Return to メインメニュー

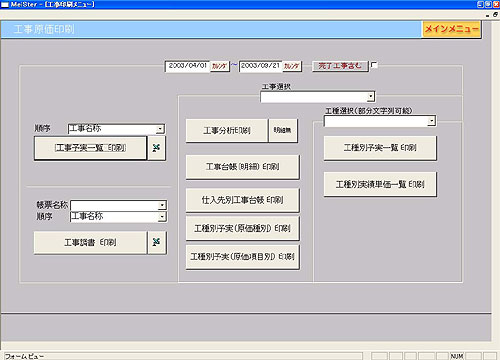(x=451, y=29)
